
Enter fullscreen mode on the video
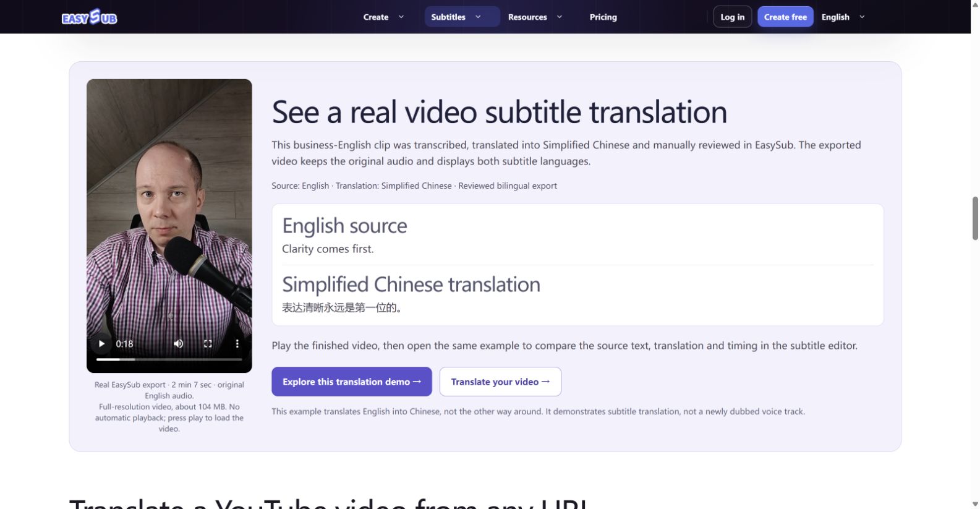[x=208, y=344]
